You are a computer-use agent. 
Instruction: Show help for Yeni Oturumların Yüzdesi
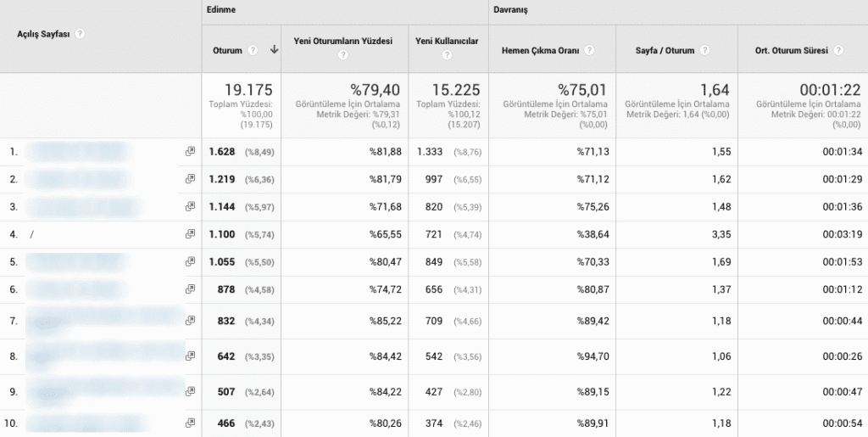click(x=343, y=56)
